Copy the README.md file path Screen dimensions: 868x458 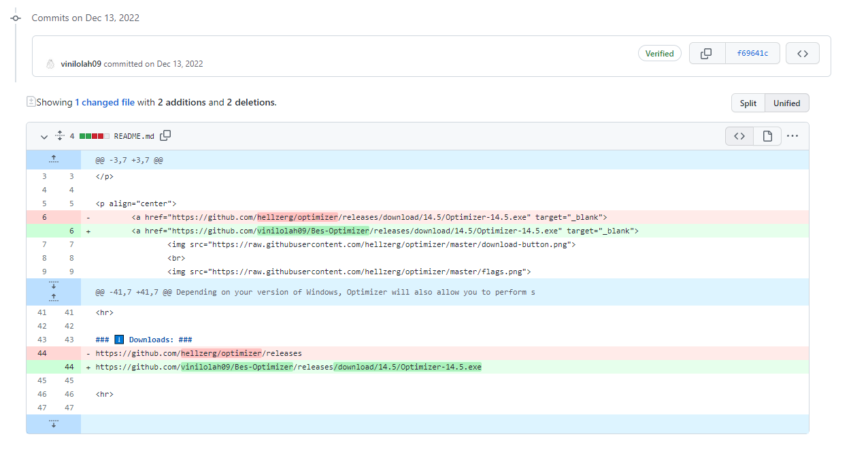pyautogui.click(x=165, y=135)
